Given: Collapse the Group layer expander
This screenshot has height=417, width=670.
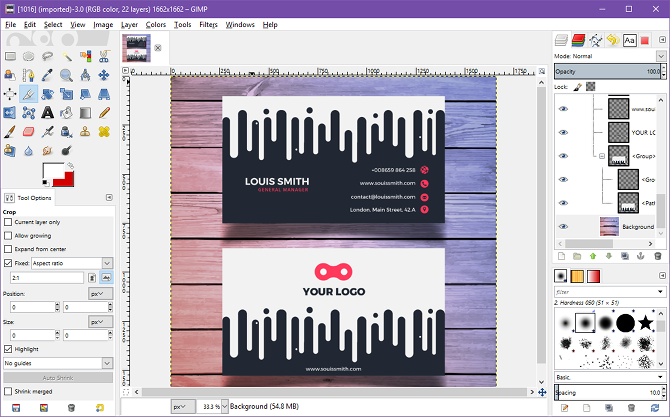Looking at the screenshot, I should coord(602,156).
